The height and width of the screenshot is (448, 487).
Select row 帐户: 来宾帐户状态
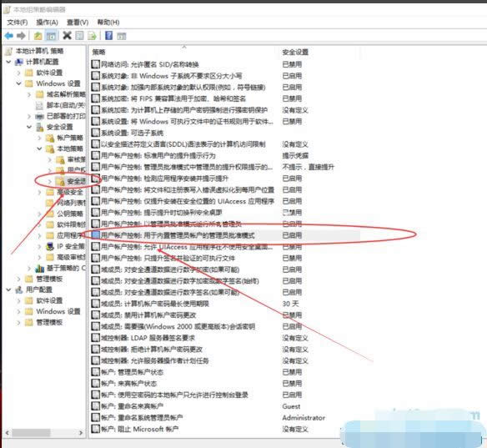click(x=225, y=384)
